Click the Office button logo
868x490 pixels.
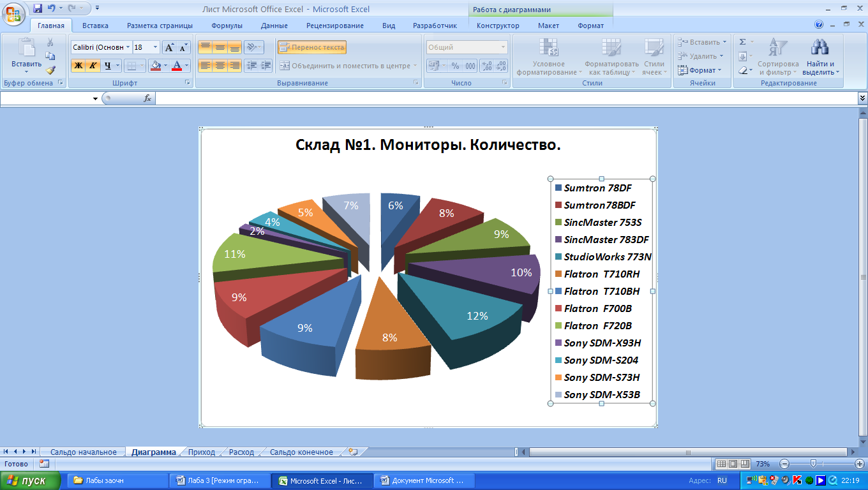point(13,14)
